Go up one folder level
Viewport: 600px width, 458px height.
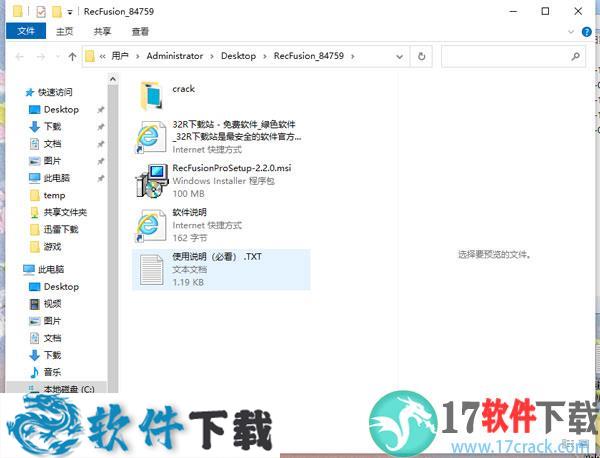point(72,57)
